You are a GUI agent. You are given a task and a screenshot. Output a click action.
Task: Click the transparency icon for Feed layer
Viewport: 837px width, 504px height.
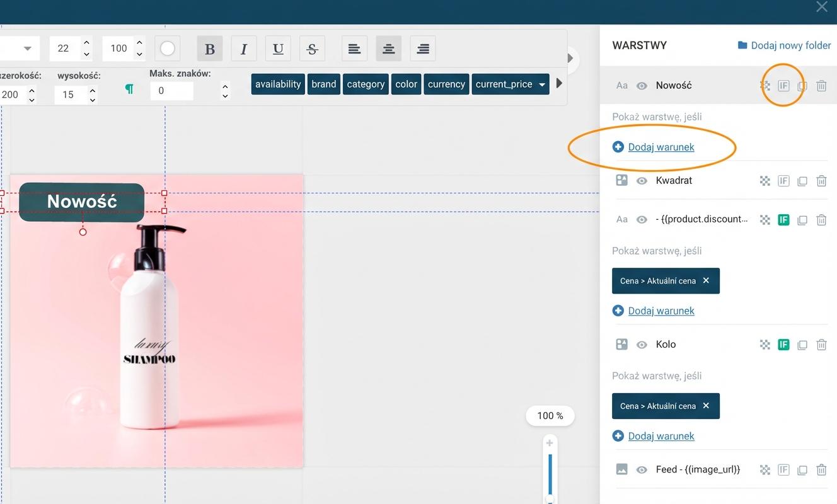coord(765,469)
